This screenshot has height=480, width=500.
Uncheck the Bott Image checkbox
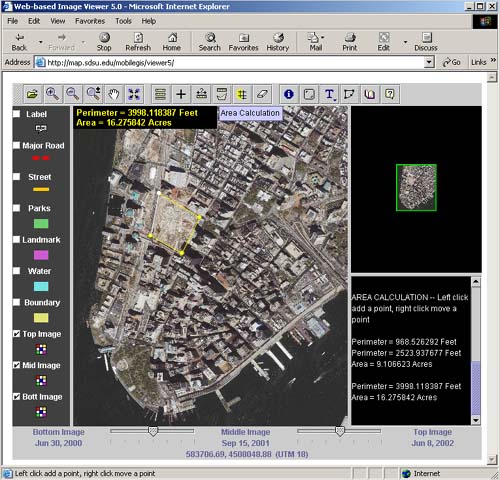(16, 396)
